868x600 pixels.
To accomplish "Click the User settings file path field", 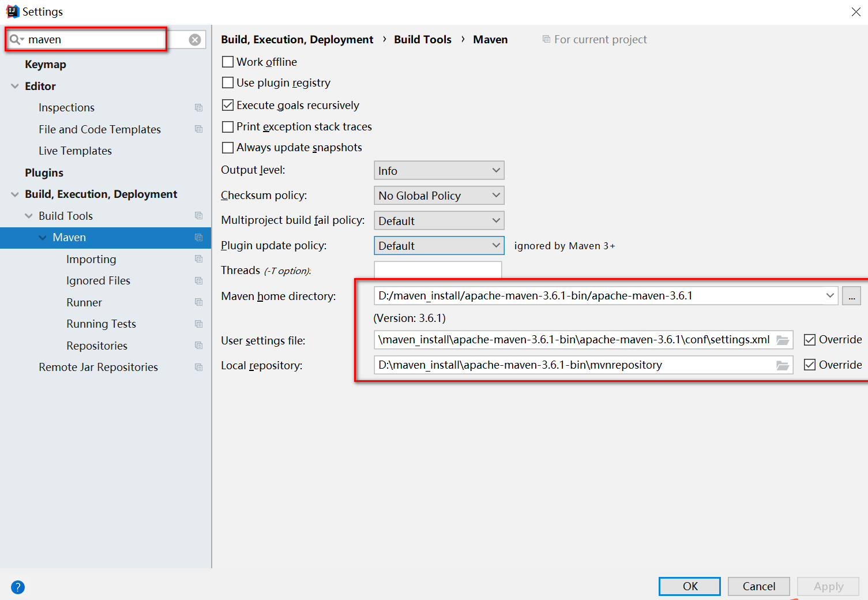I will (x=583, y=340).
